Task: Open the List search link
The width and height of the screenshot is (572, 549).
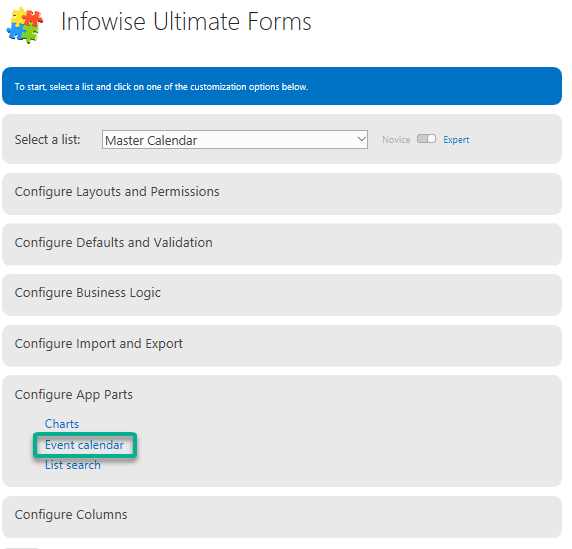Action: [73, 465]
